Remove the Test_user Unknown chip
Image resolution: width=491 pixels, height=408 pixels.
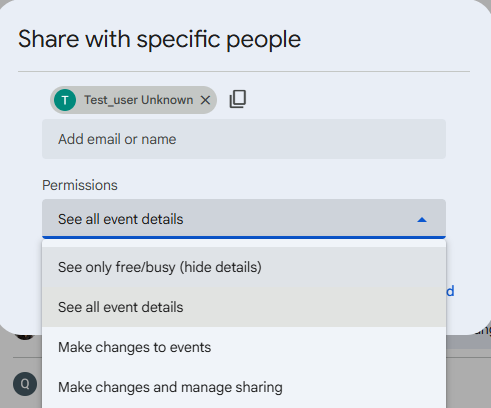click(x=205, y=100)
